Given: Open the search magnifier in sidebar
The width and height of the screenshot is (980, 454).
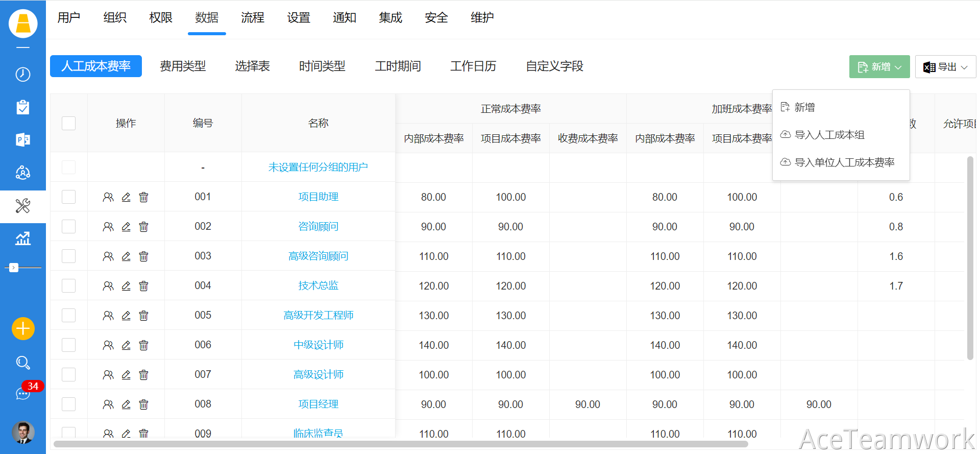Looking at the screenshot, I should (23, 363).
